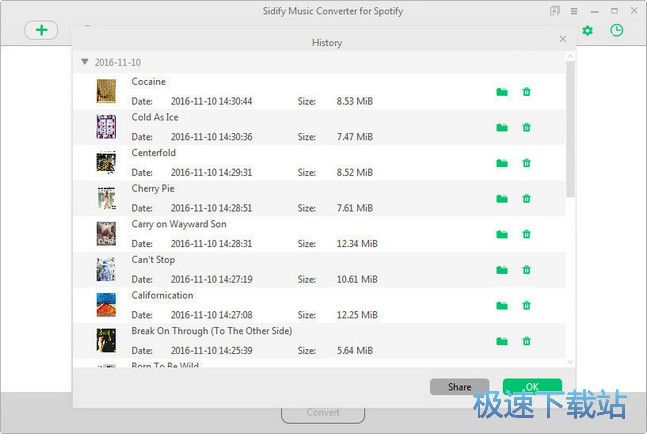Viewport: 647px width, 434px height.
Task: Click the 7.47 MiB size value
Action: tap(355, 137)
